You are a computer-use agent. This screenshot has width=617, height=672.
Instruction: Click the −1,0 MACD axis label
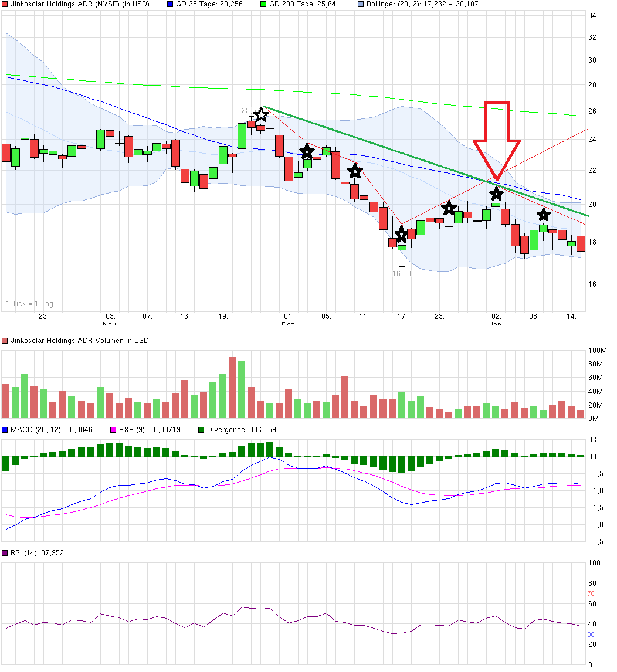595,491
